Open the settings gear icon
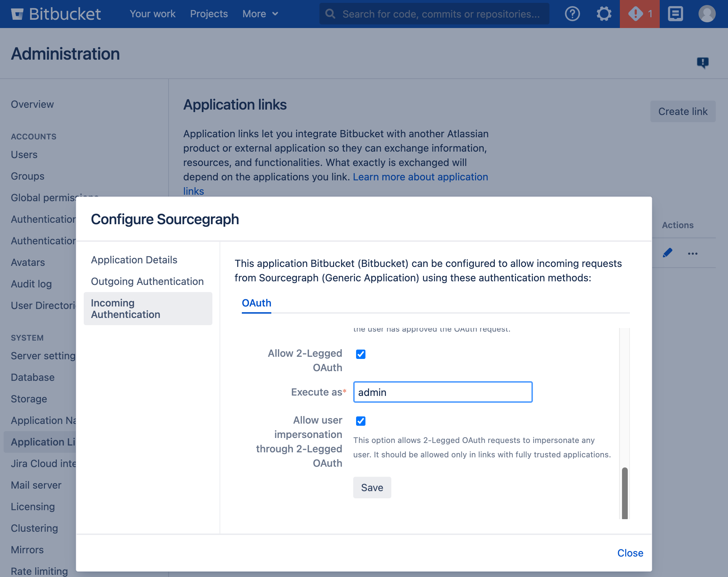This screenshot has height=577, width=728. pyautogui.click(x=603, y=14)
